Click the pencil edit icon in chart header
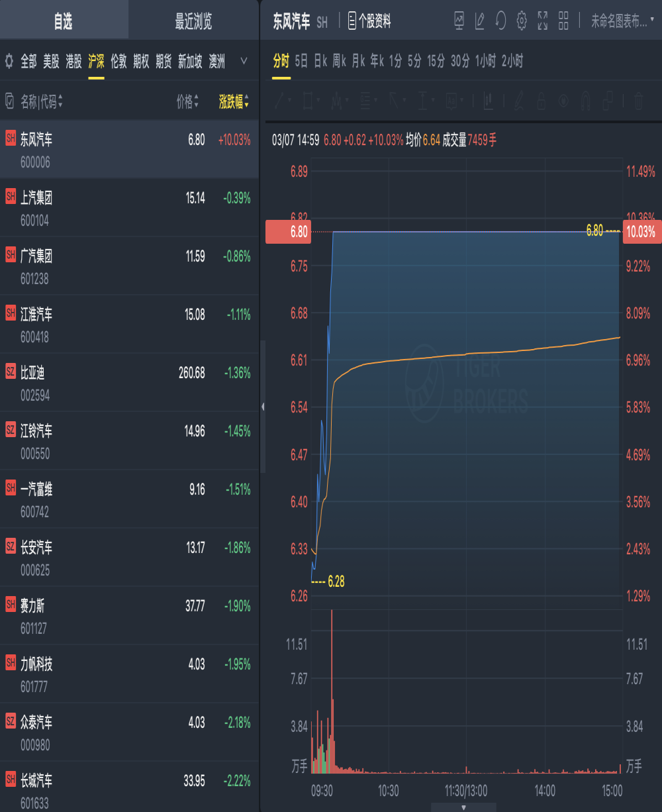The height and width of the screenshot is (812, 662). [480, 21]
